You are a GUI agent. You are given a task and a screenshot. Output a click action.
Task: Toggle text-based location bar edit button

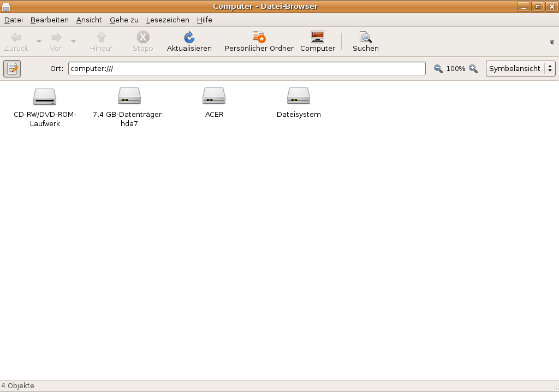coord(12,69)
